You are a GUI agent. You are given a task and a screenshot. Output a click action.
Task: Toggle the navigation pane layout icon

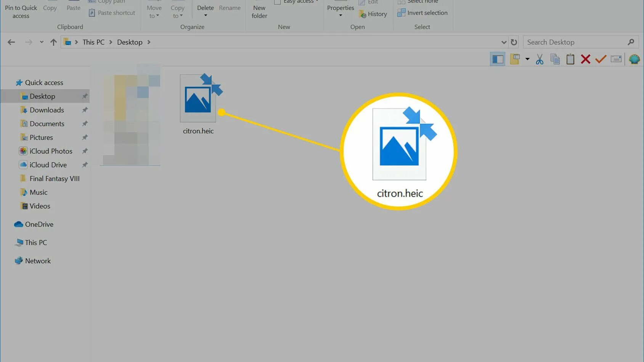coord(498,59)
